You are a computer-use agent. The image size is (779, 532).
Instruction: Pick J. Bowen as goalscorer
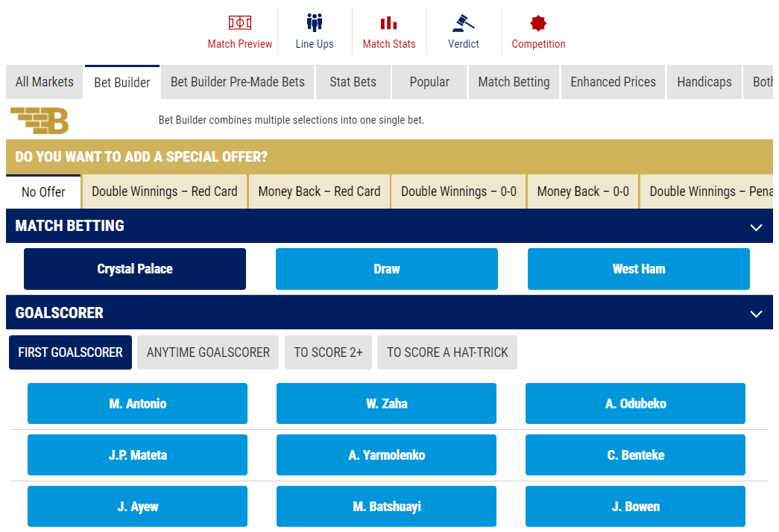635,506
